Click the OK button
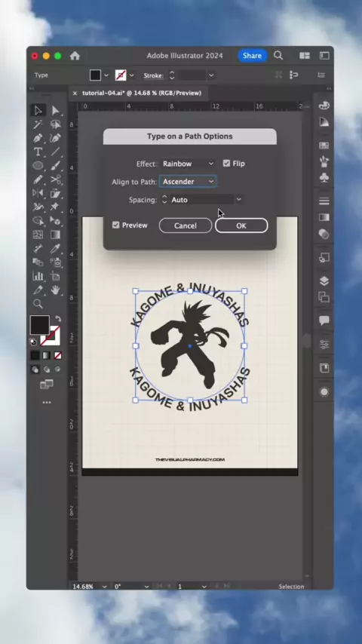 tap(241, 225)
